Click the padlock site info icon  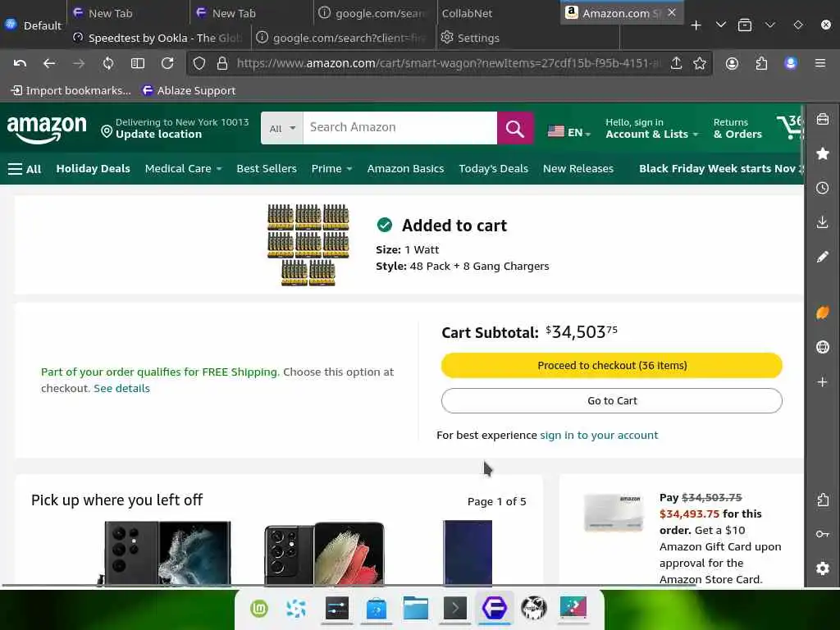pyautogui.click(x=222, y=63)
